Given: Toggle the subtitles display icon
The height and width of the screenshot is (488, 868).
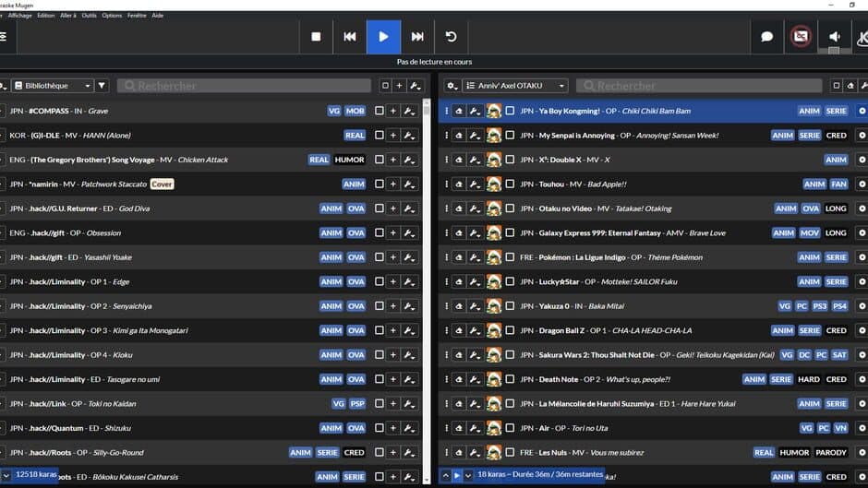Looking at the screenshot, I should (x=800, y=37).
